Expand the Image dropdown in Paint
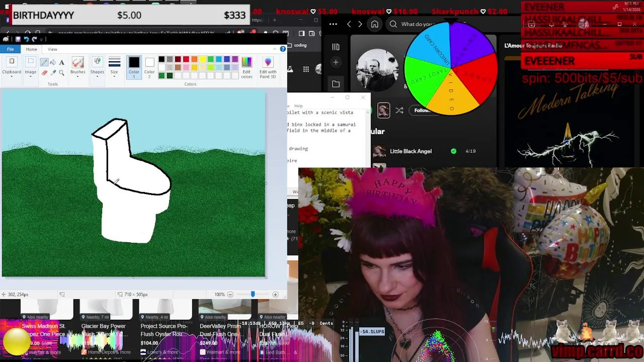This screenshot has width=644, height=362. click(x=31, y=67)
